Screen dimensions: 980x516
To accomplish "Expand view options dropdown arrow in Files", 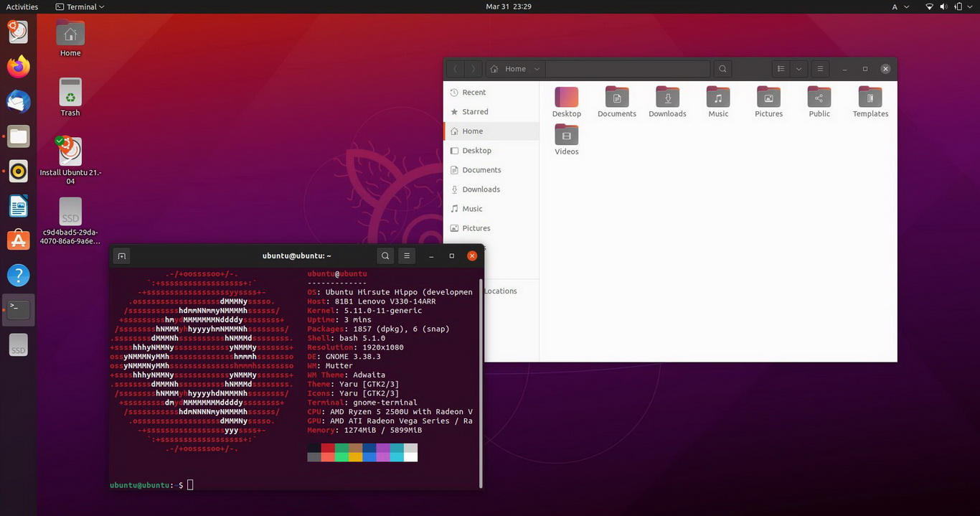I will coord(798,69).
